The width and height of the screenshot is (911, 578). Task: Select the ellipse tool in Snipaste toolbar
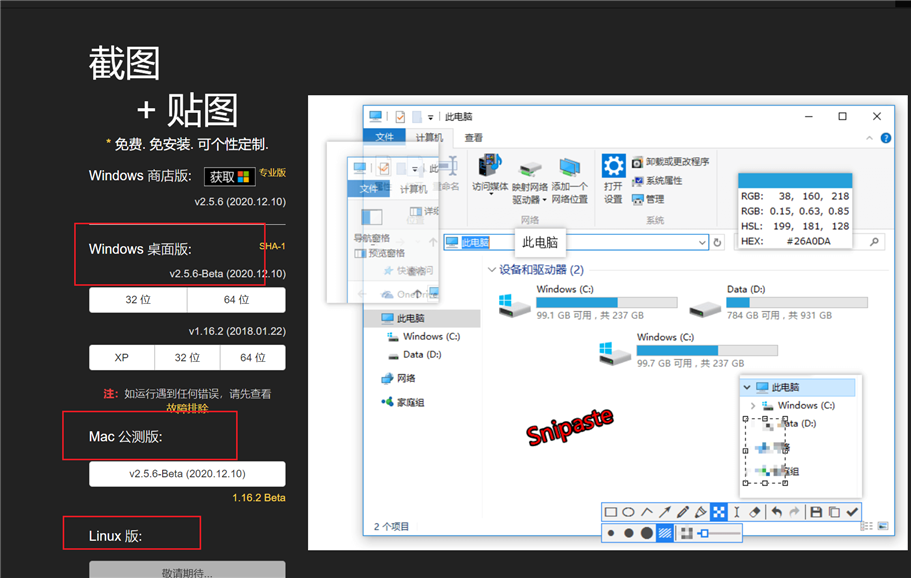point(628,512)
